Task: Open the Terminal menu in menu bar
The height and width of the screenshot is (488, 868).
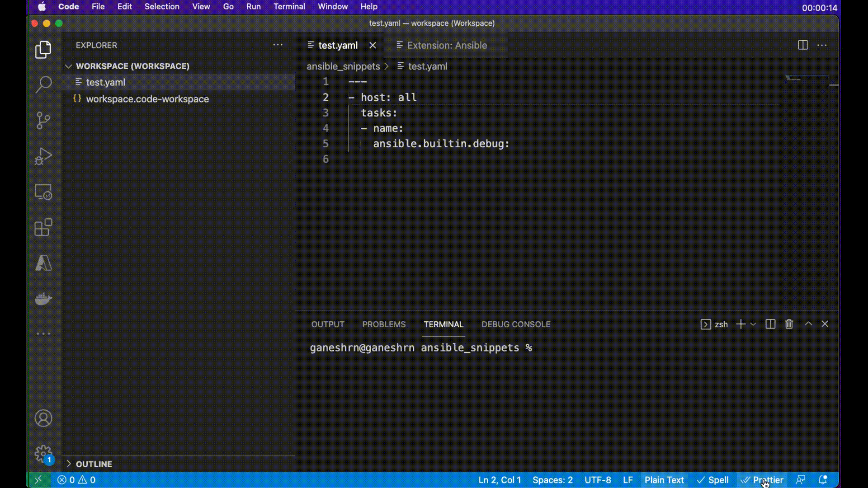Action: (289, 7)
